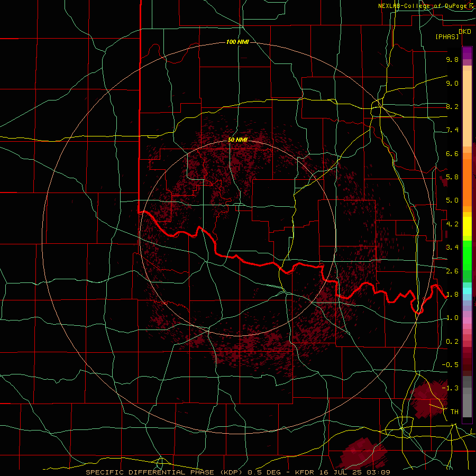Image resolution: width=476 pixels, height=476 pixels.
Task: Click the 8.2 scale value
Action: (452, 106)
